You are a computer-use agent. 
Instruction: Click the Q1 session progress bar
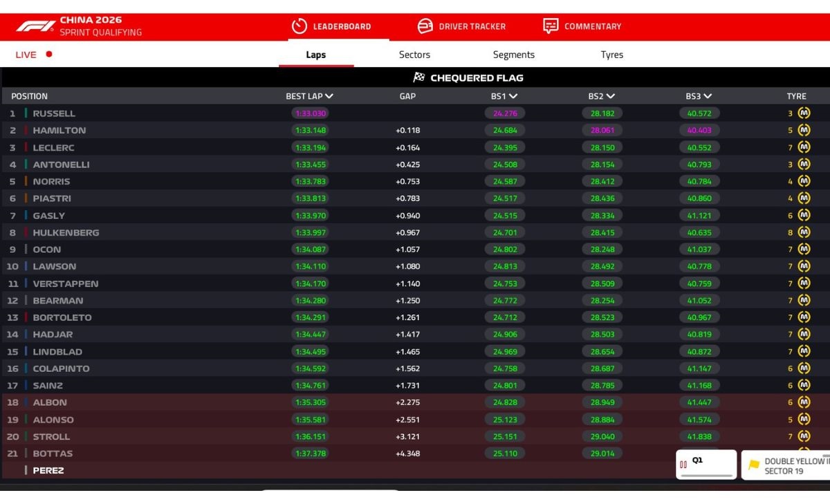(x=706, y=475)
